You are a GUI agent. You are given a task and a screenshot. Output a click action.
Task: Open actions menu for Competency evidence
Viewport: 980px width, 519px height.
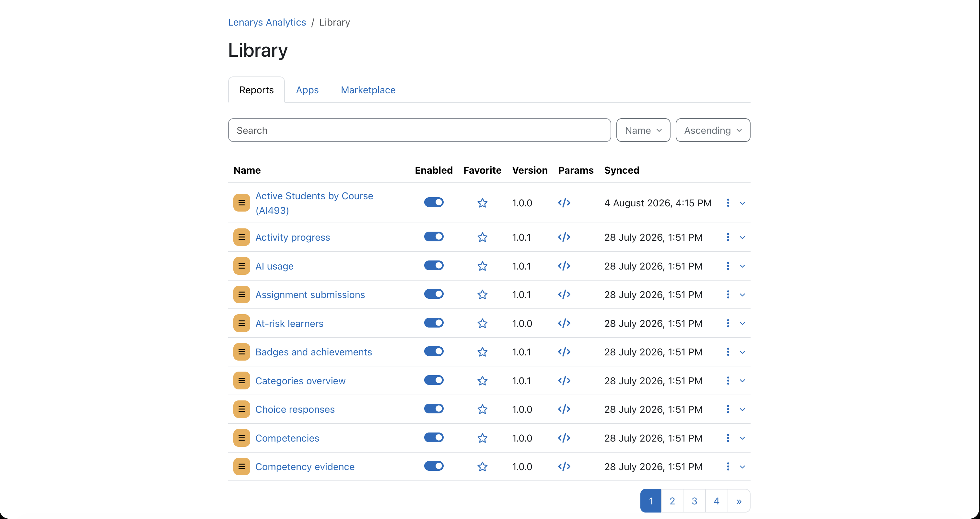pos(728,467)
